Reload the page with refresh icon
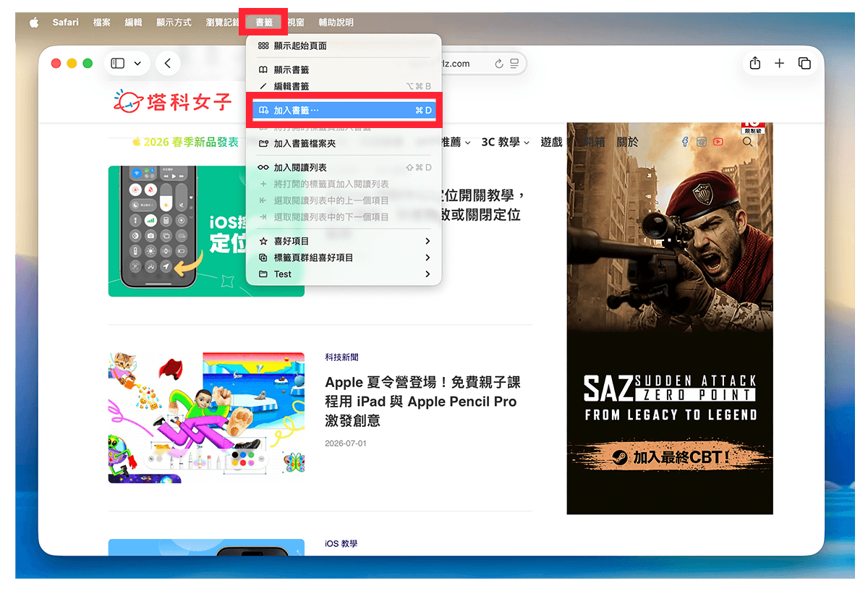Viewport: 868px width, 594px height. (499, 64)
